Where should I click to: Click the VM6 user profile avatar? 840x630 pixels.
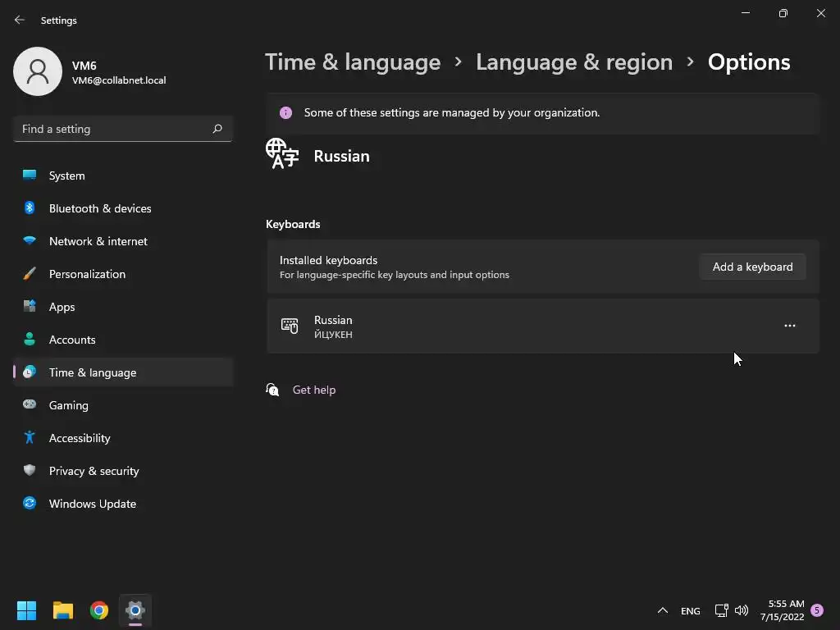coord(38,71)
